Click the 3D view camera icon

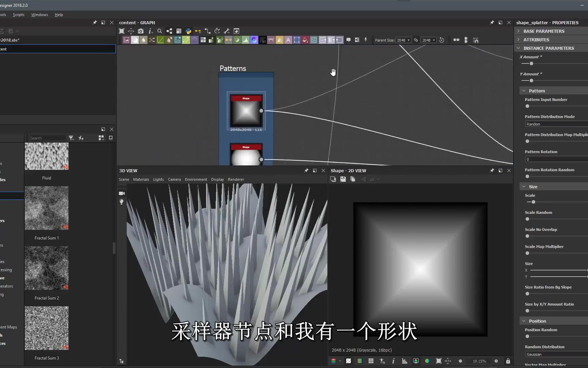coord(122,193)
